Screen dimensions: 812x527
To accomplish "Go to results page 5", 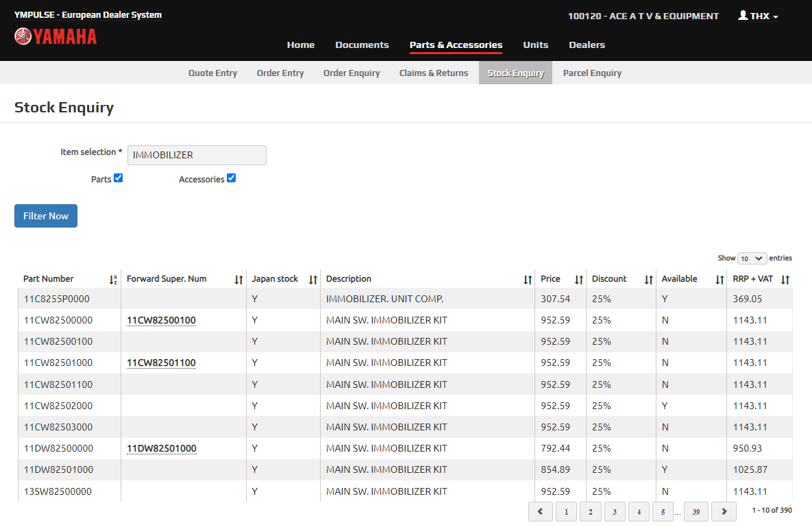I will click(x=663, y=511).
